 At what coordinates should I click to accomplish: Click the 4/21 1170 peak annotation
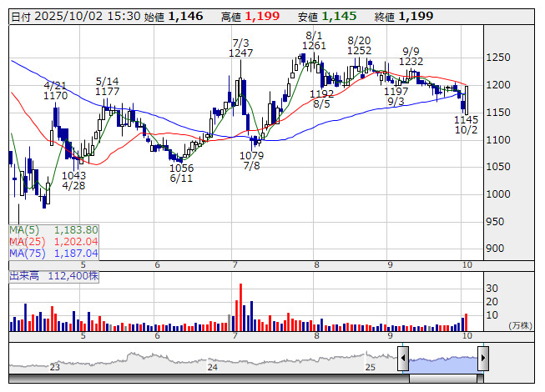click(55, 91)
